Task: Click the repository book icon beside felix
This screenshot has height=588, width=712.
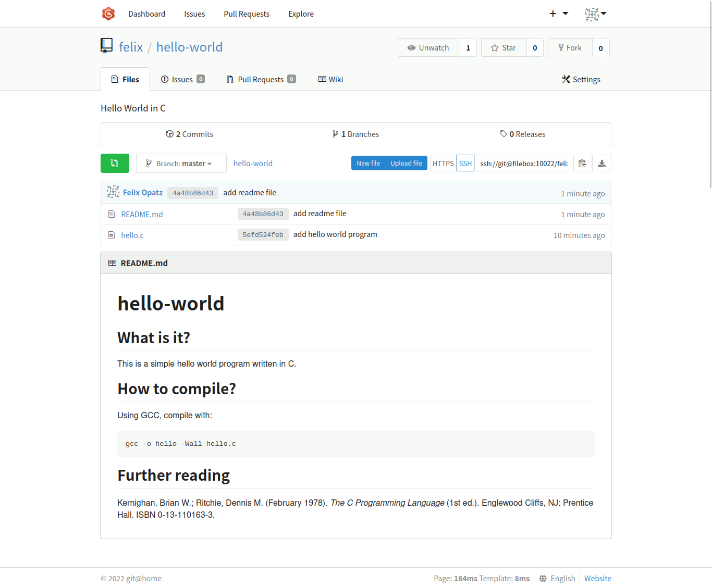Action: pyautogui.click(x=106, y=46)
